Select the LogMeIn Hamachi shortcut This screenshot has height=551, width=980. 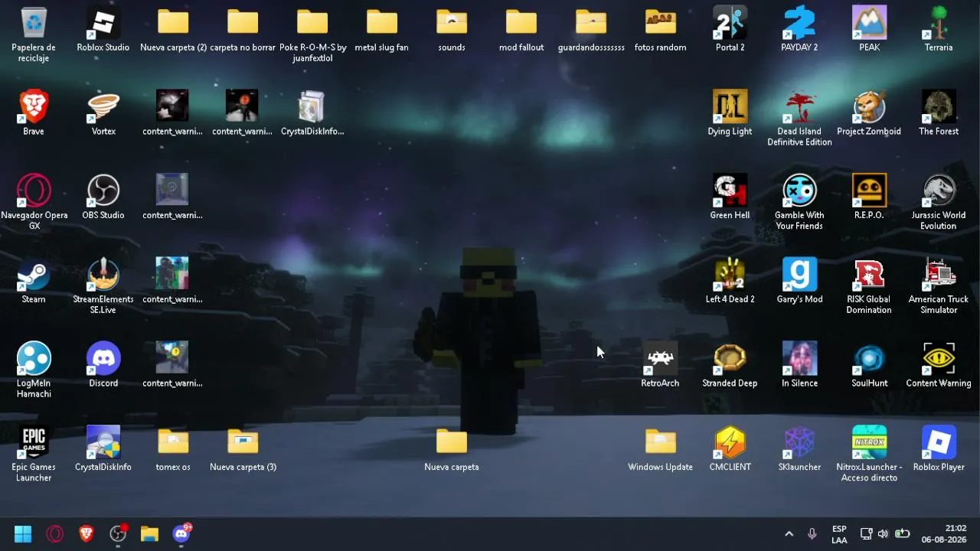click(x=34, y=371)
